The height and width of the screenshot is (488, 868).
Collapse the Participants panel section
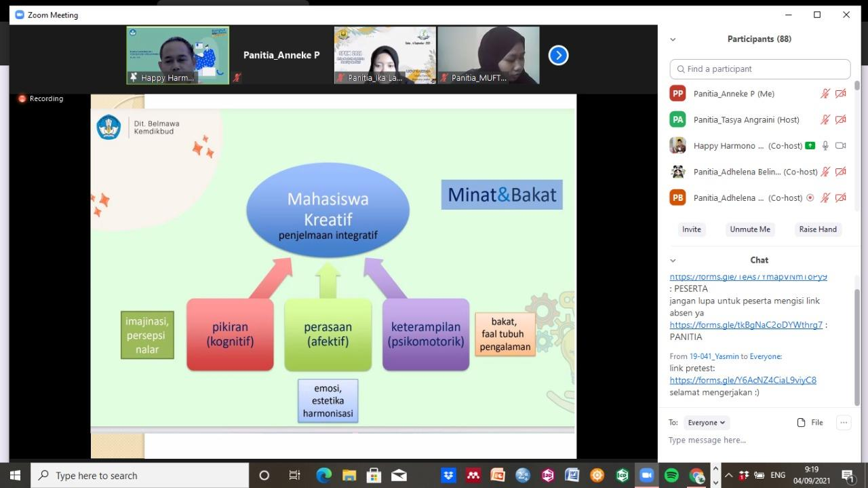click(x=673, y=39)
